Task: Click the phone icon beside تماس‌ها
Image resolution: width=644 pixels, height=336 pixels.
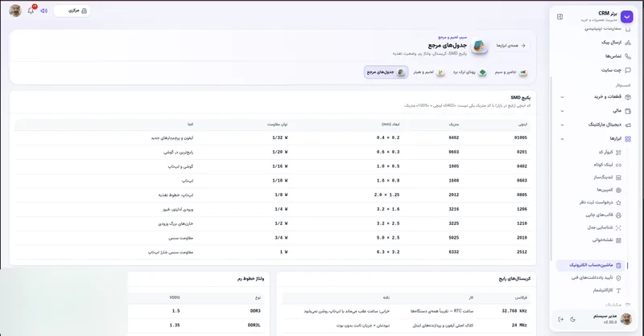Action: coord(628,56)
